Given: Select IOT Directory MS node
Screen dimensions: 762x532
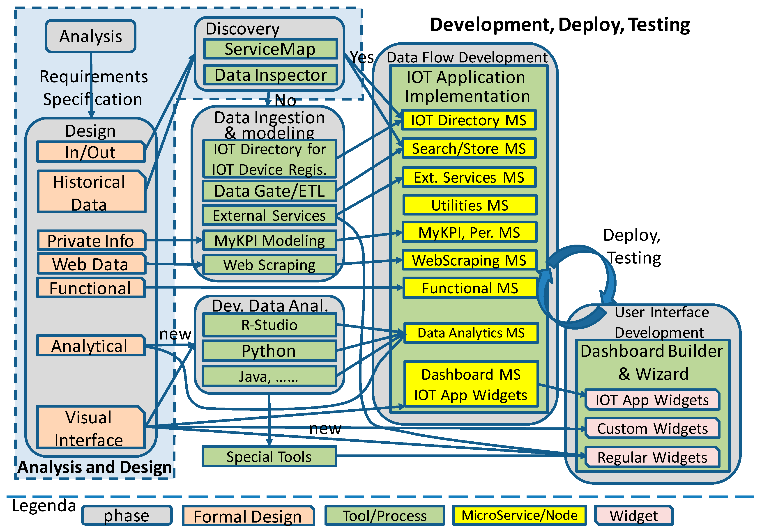Looking at the screenshot, I should tap(468, 120).
